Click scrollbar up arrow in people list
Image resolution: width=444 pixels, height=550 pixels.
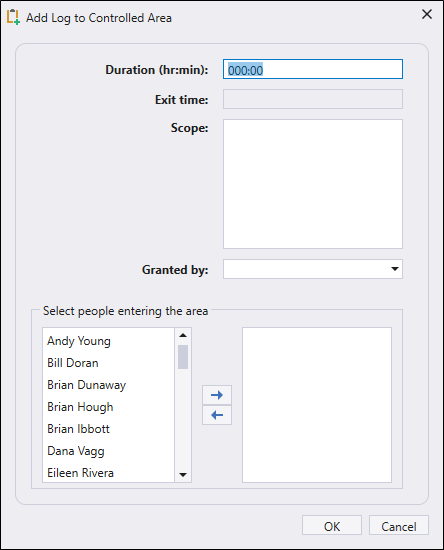(183, 335)
